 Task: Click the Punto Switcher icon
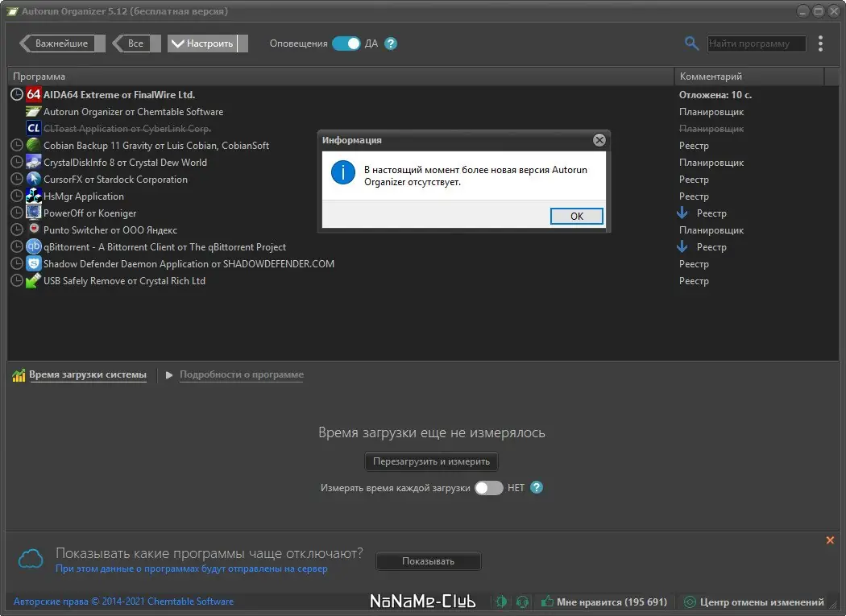click(34, 229)
